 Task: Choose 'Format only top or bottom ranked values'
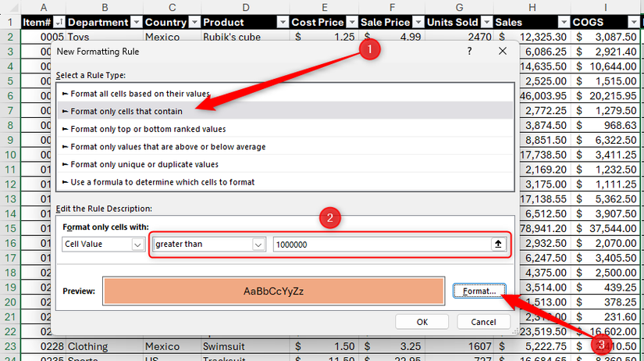coord(285,129)
